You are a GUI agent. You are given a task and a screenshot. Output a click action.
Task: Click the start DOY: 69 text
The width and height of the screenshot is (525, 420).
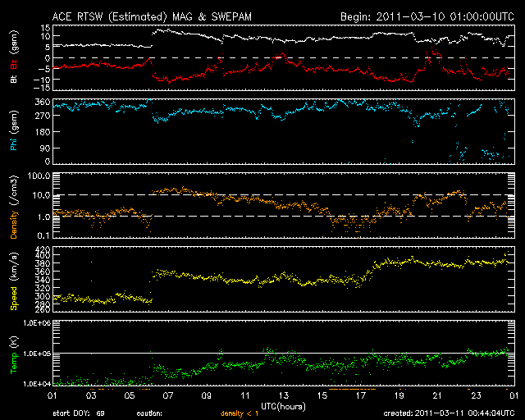[79, 413]
